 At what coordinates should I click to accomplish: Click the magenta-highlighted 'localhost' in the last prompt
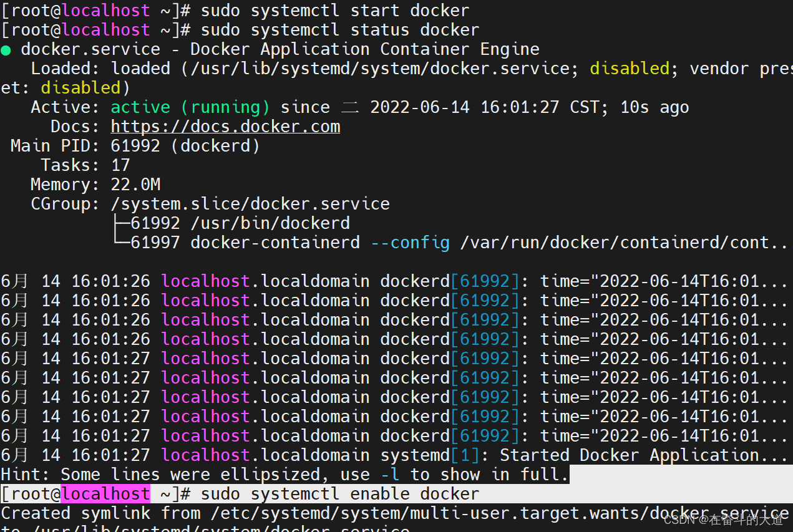coord(105,494)
